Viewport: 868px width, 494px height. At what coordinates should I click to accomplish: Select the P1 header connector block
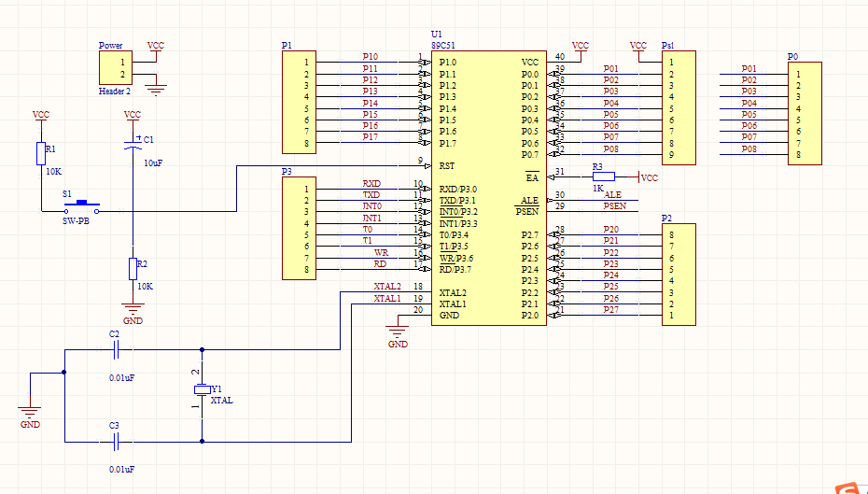click(298, 103)
